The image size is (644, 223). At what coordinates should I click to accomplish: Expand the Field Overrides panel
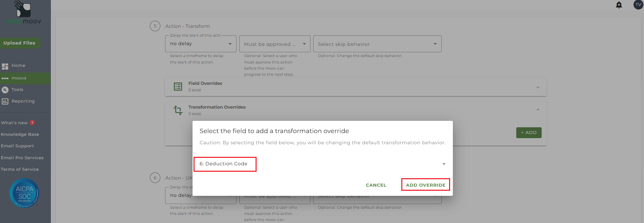tap(538, 88)
